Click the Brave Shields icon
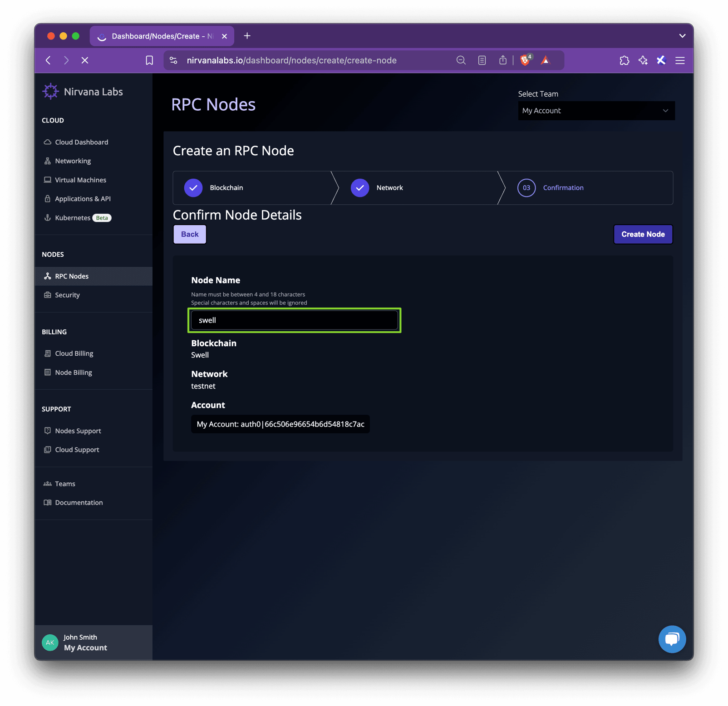Screen dimensions: 728x706 coord(525,60)
